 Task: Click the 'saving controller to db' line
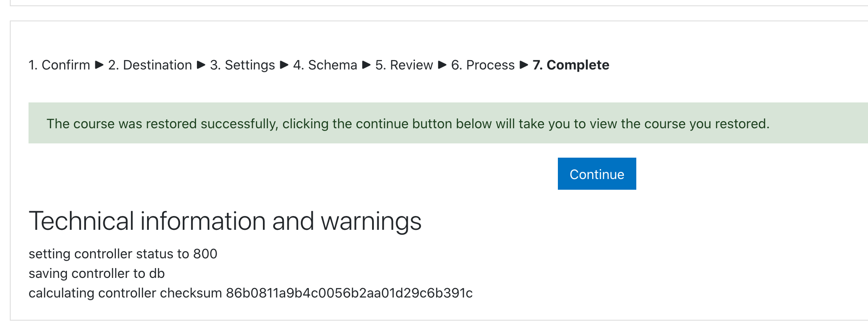tap(97, 273)
